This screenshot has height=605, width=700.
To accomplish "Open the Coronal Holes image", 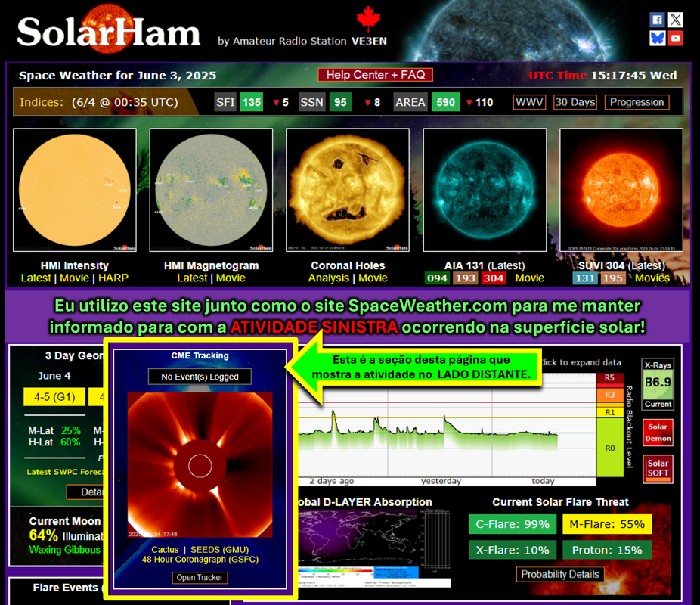I will 348,190.
